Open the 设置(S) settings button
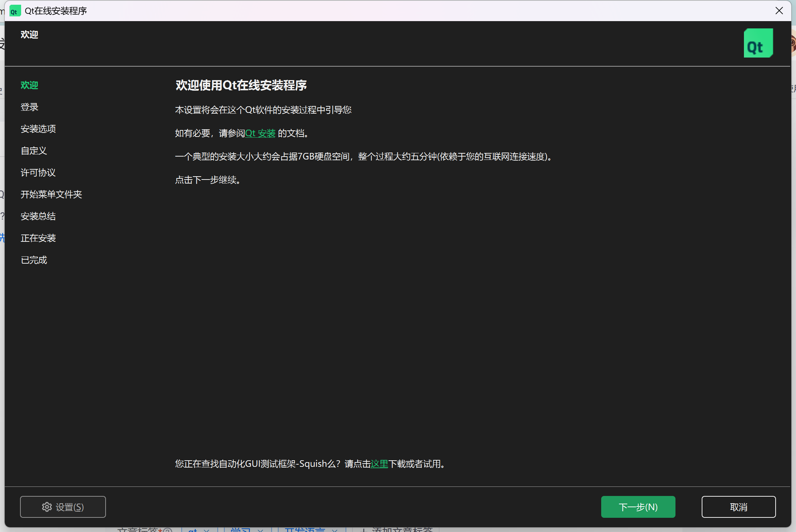 63,507
